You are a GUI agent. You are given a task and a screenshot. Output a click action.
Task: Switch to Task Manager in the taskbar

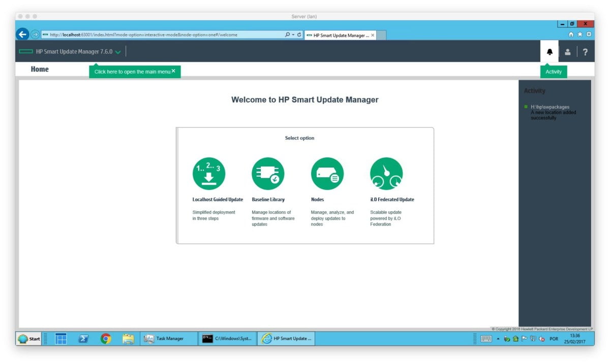[x=168, y=339]
